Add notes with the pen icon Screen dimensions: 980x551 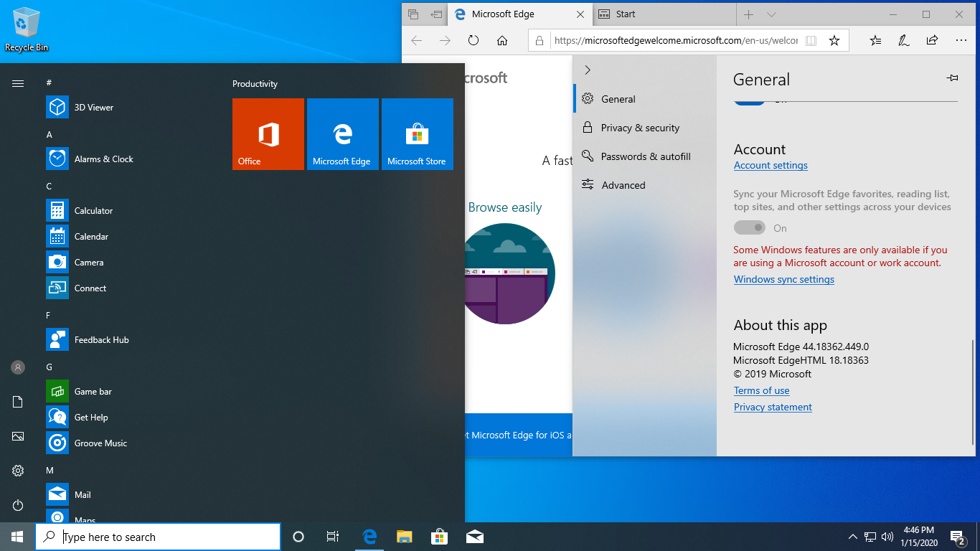pos(904,41)
